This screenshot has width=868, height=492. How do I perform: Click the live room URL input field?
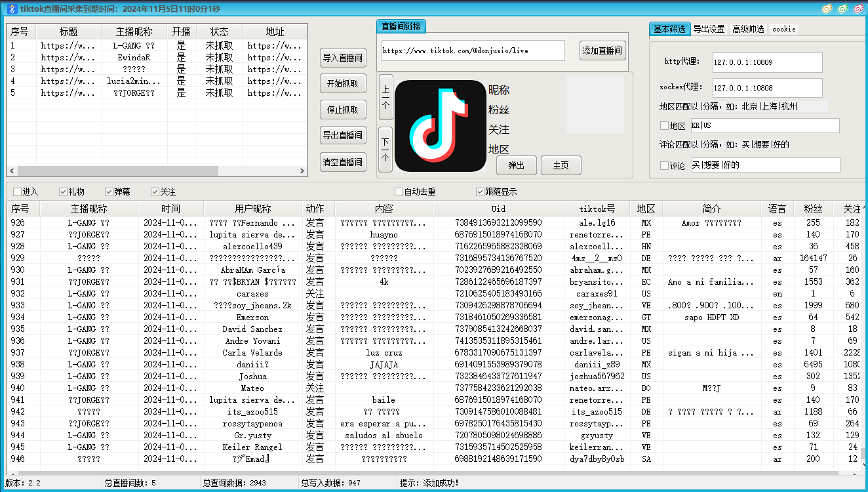pos(473,51)
